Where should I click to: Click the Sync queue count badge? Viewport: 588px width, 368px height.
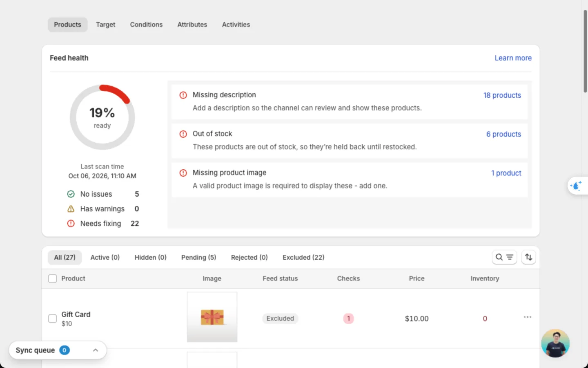65,350
